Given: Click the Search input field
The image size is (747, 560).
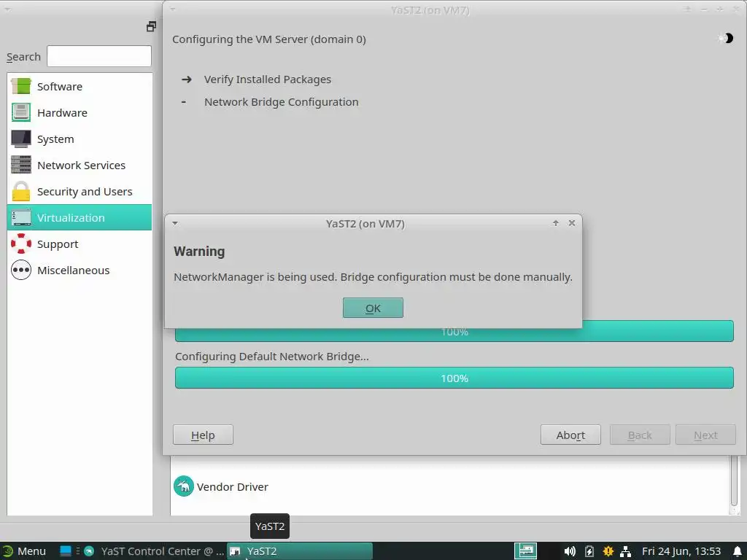Looking at the screenshot, I should pyautogui.click(x=99, y=56).
